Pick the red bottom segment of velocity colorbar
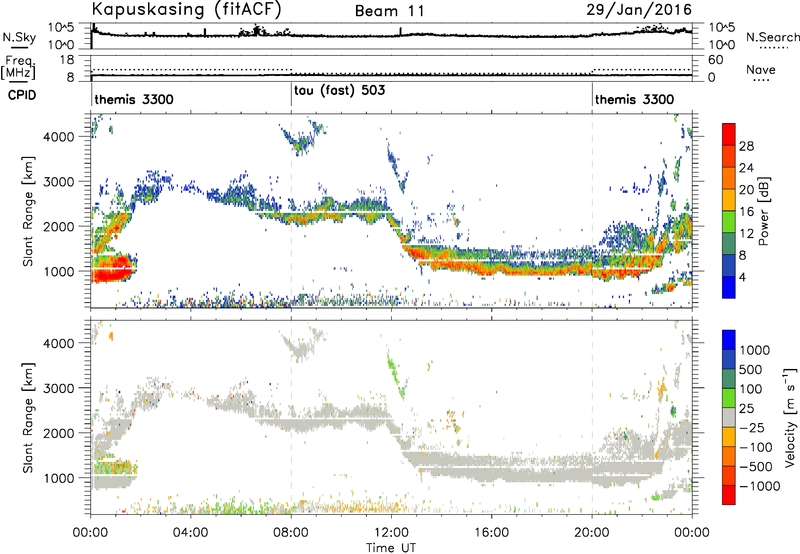Viewport: 800px width, 554px height. [729, 495]
